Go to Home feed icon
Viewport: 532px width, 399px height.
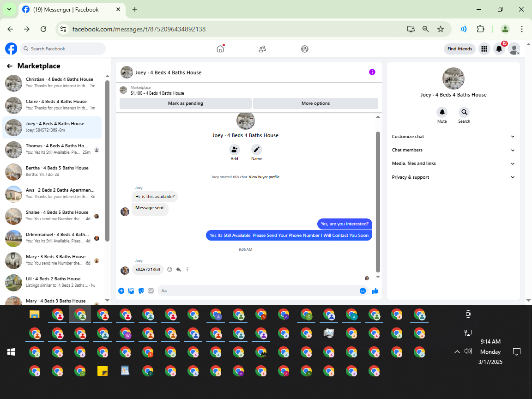(x=220, y=49)
